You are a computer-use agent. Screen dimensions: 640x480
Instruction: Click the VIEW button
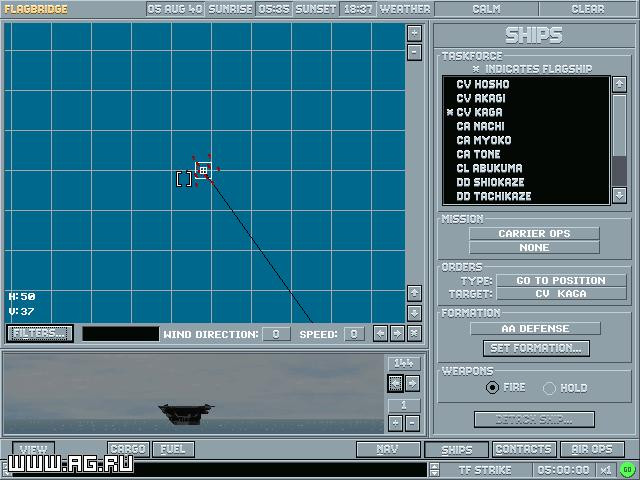[33, 449]
